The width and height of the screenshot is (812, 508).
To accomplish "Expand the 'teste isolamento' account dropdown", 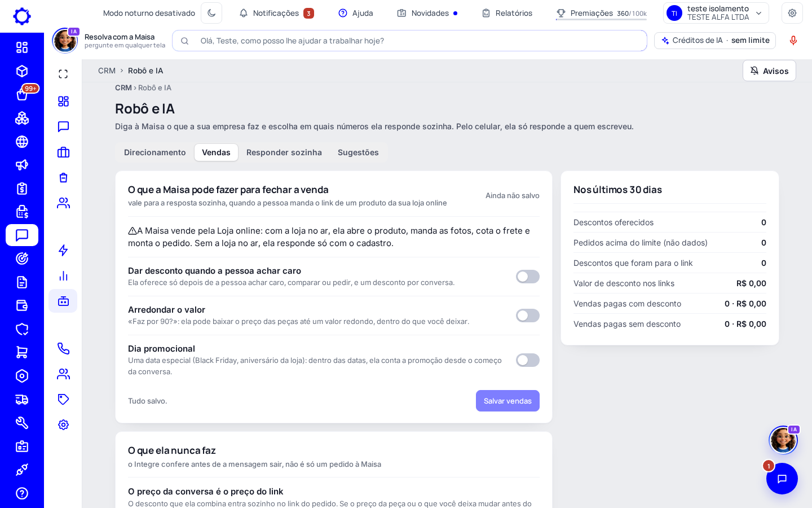I will tap(716, 13).
